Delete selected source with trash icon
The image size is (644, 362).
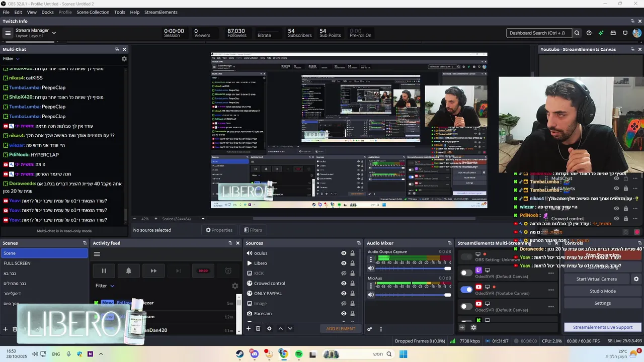coord(258,328)
